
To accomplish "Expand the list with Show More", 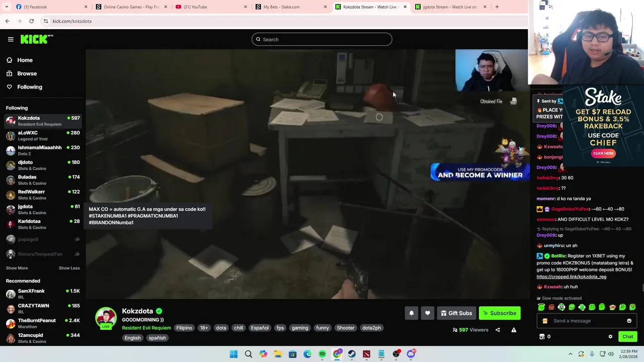I will (17, 268).
